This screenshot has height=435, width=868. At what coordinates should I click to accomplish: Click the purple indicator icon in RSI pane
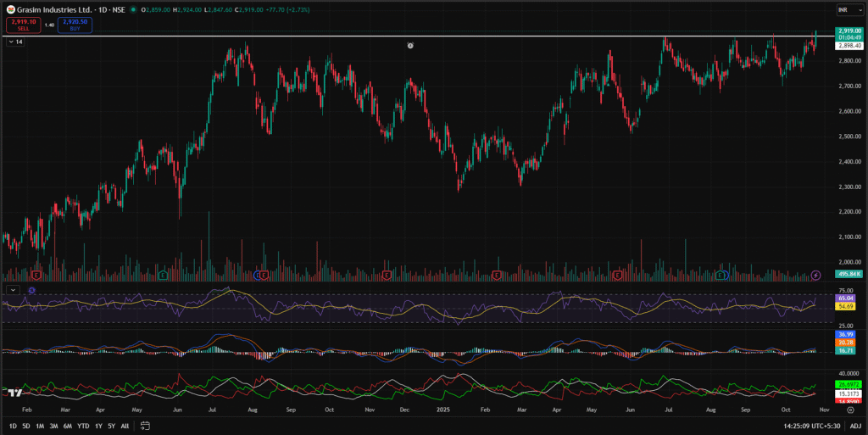31,290
